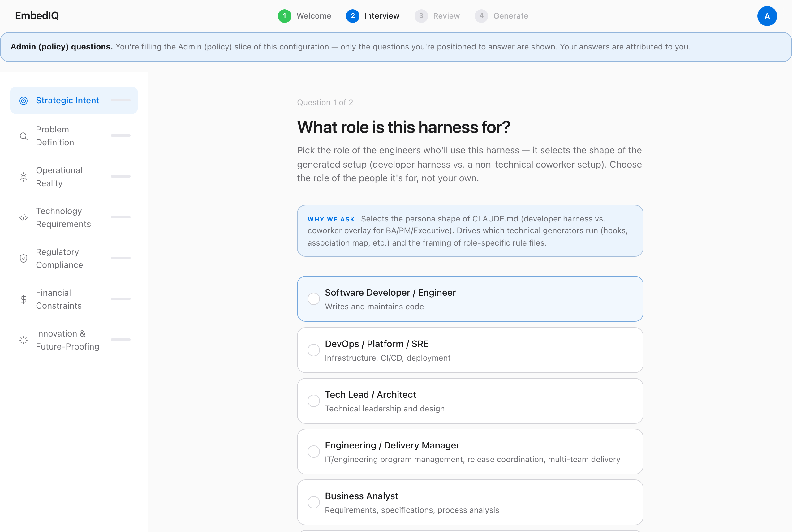Open the Strategic Intent section
Screen dimensions: 792x532
tap(74, 101)
